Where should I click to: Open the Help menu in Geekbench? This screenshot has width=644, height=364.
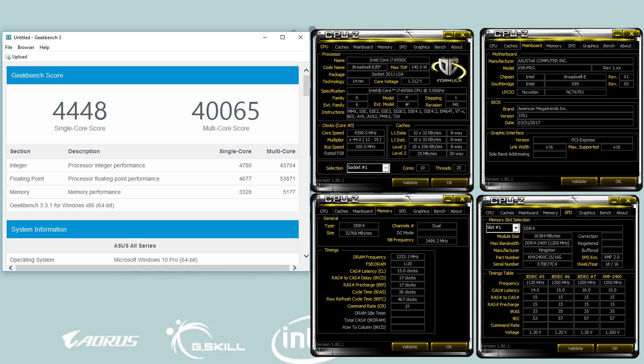pos(44,47)
